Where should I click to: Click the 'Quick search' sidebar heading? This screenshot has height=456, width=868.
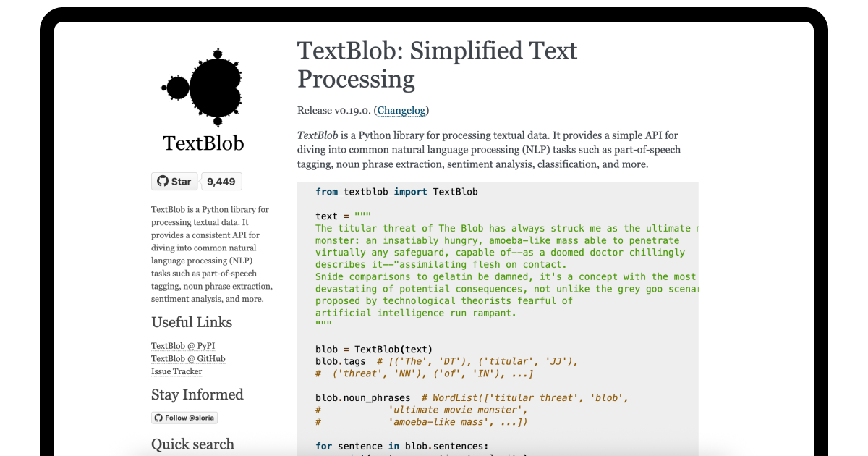coord(192,444)
